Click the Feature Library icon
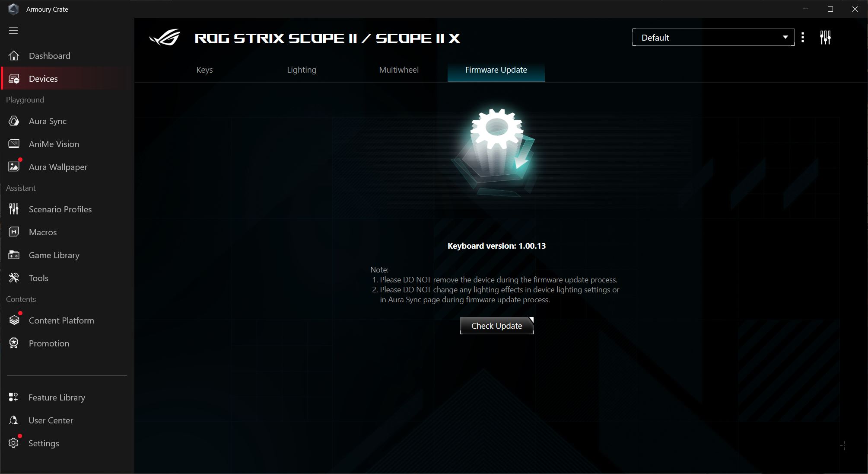Viewport: 868px width, 474px height. click(x=13, y=397)
